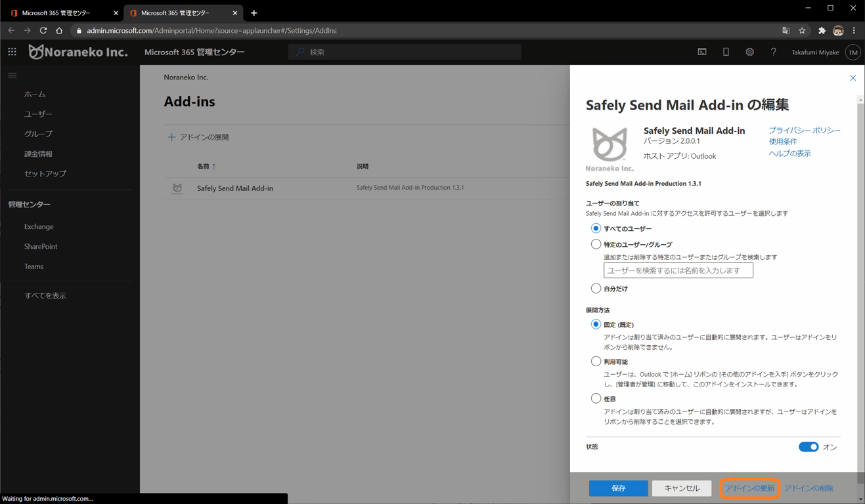Click the mobile app phone icon
The height and width of the screenshot is (504, 865).
[726, 52]
